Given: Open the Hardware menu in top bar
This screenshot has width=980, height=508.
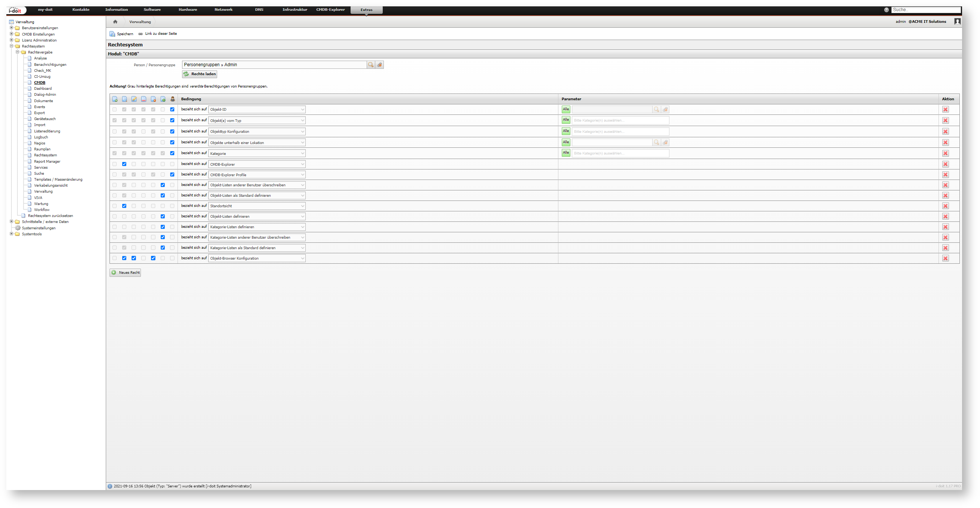Looking at the screenshot, I should click(x=188, y=10).
